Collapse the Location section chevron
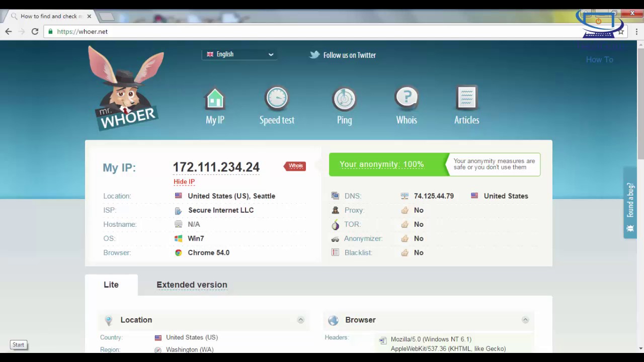 tap(300, 320)
